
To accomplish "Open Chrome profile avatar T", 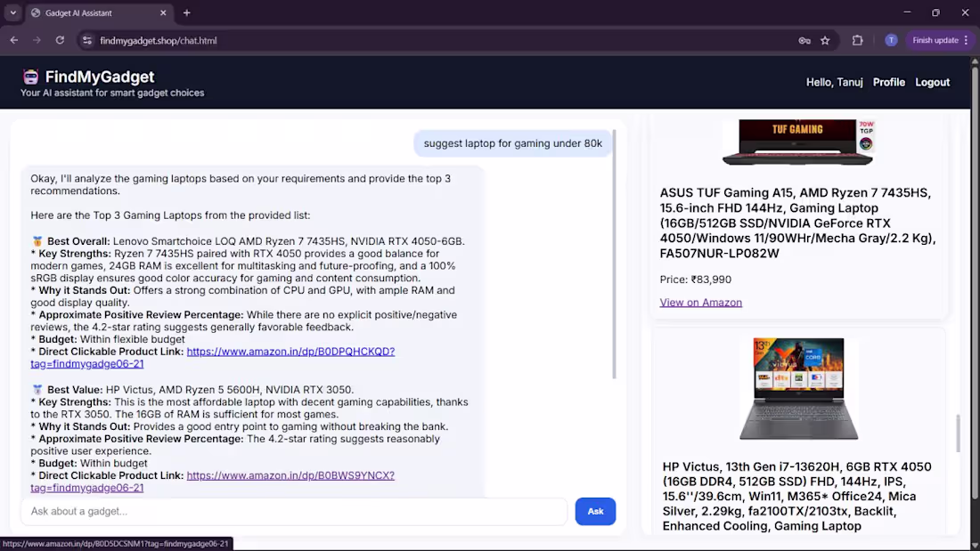I will click(891, 41).
